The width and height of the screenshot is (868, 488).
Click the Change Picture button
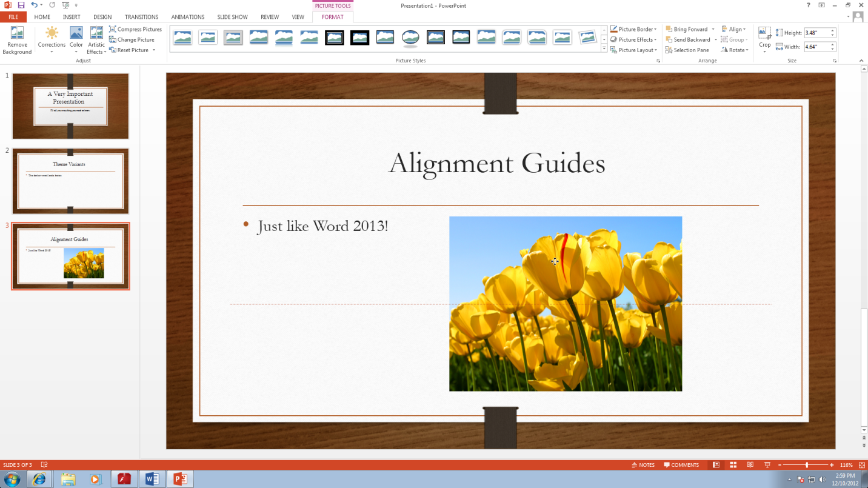(x=132, y=40)
